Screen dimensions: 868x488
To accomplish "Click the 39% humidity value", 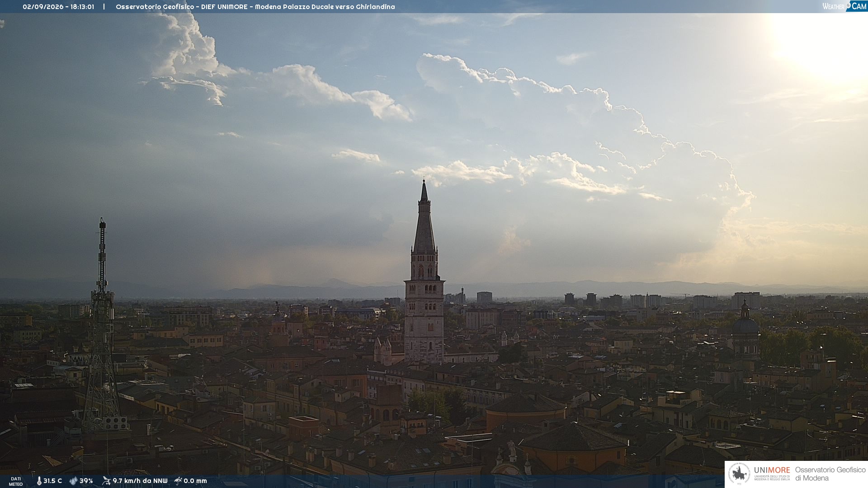I will point(86,481).
